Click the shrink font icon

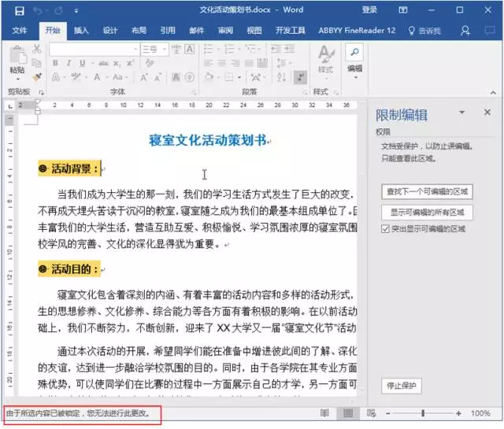click(157, 77)
